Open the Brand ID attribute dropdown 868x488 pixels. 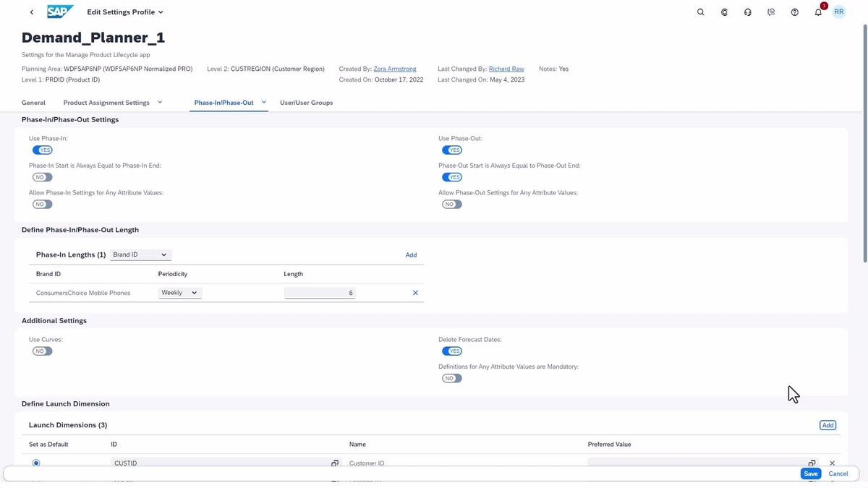pos(140,254)
